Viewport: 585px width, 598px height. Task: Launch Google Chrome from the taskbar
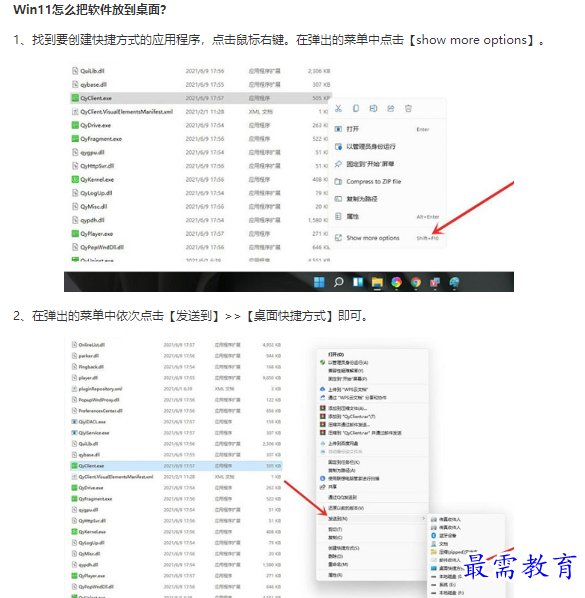(416, 282)
